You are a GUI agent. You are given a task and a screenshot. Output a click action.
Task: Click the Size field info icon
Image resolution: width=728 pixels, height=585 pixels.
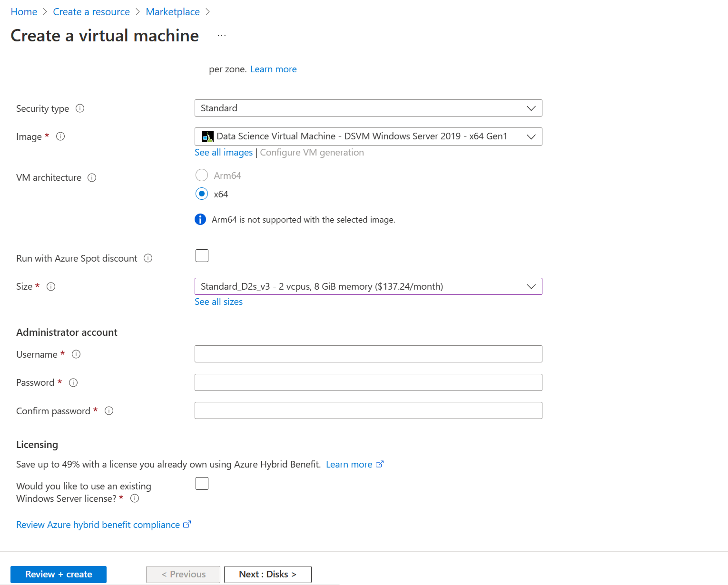pyautogui.click(x=51, y=286)
